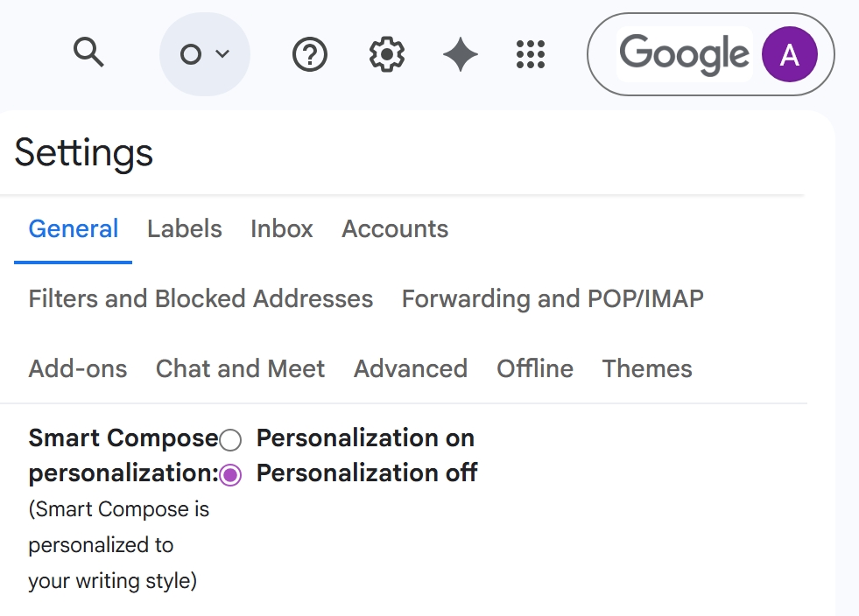Select the Personalization on radio button
This screenshot has width=859, height=616.
[230, 439]
